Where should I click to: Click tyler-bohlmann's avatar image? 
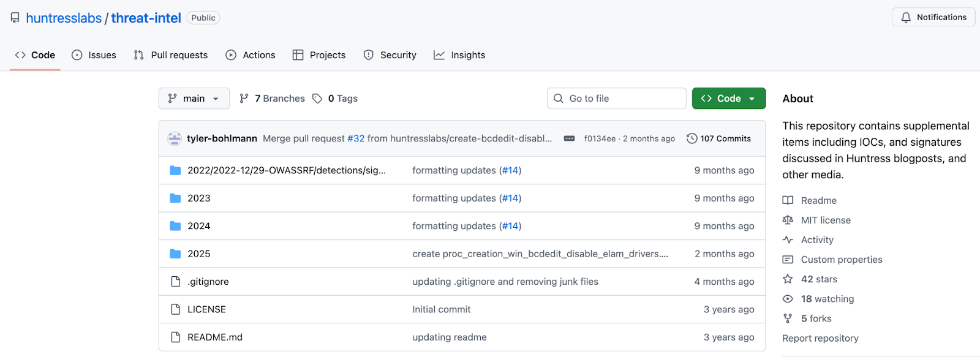tap(175, 138)
